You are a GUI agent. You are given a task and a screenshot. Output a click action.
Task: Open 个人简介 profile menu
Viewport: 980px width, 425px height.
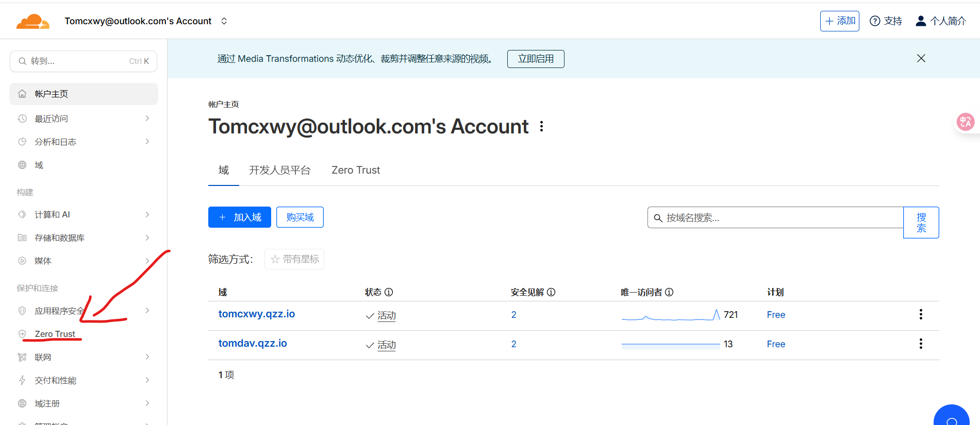click(940, 21)
